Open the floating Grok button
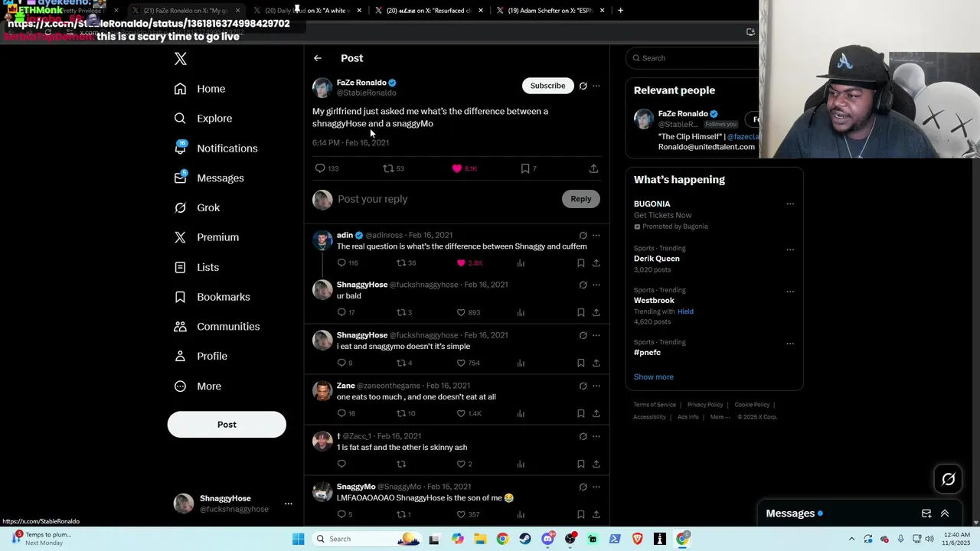Screen dimensions: 980x551 point(949,480)
